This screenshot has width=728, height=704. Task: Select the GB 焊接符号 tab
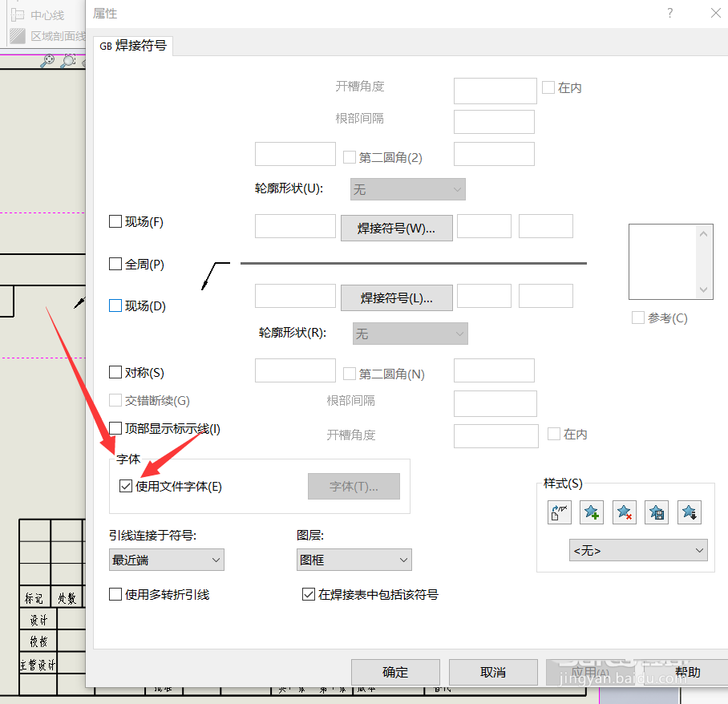point(133,46)
